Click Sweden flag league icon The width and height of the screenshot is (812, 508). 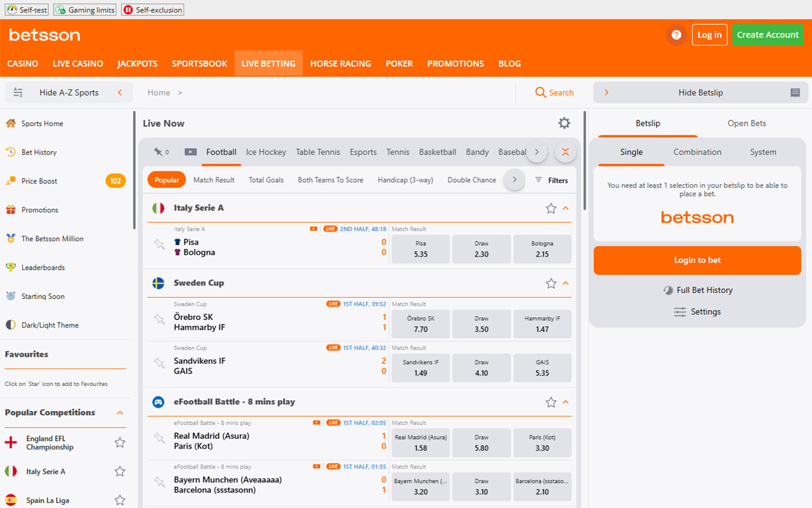159,283
